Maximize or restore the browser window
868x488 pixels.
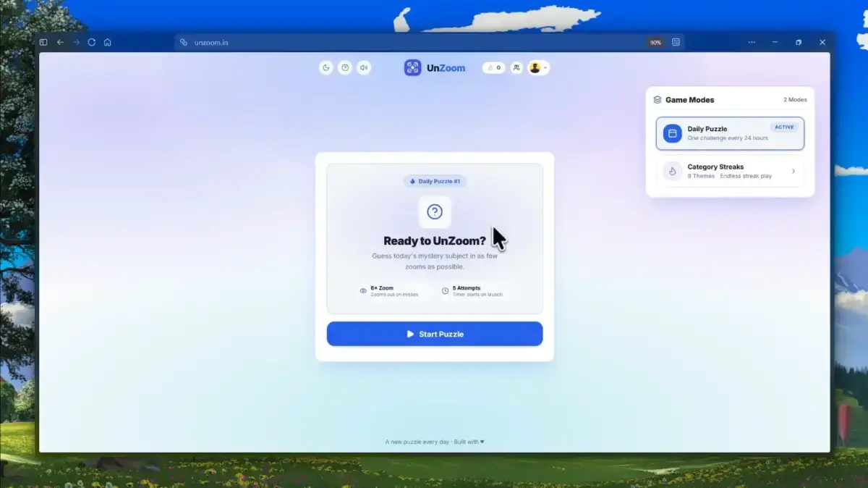pos(799,42)
